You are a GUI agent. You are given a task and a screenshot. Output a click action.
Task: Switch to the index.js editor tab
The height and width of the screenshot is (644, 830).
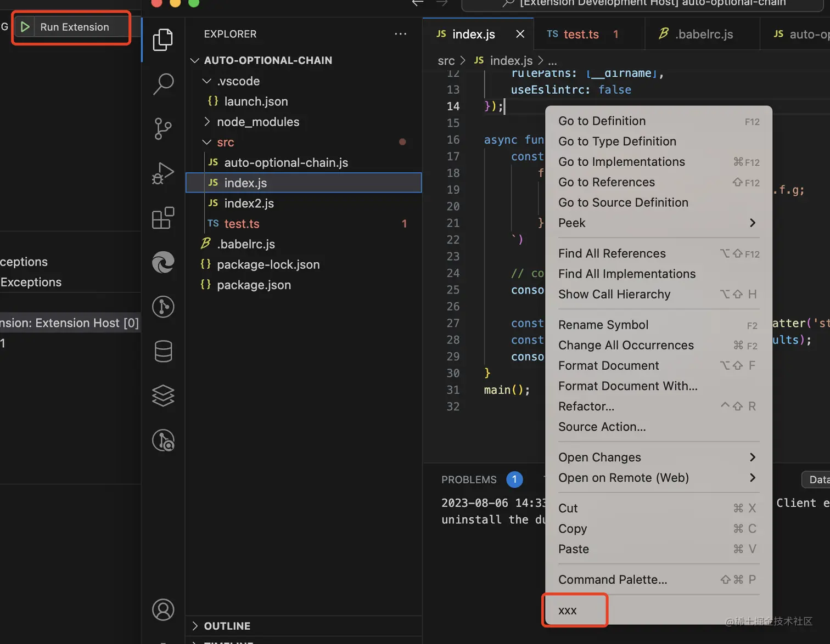coord(478,34)
